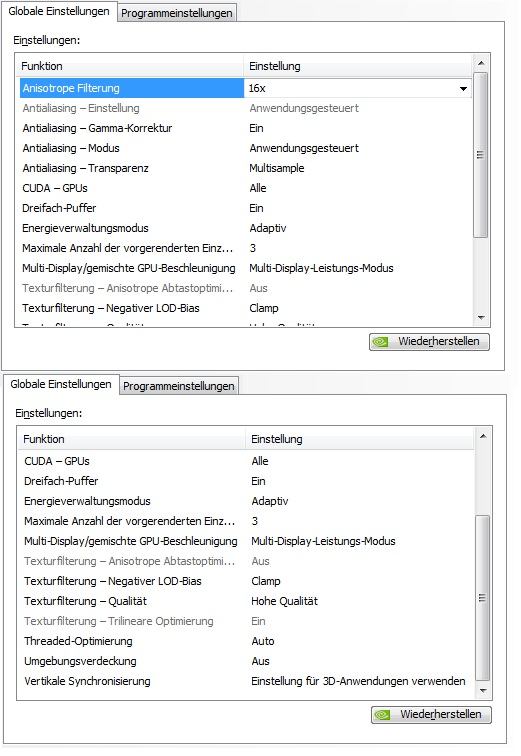Click the NVIDIA logo on lower Wiederherstellen button
521x756 pixels.
tap(382, 715)
